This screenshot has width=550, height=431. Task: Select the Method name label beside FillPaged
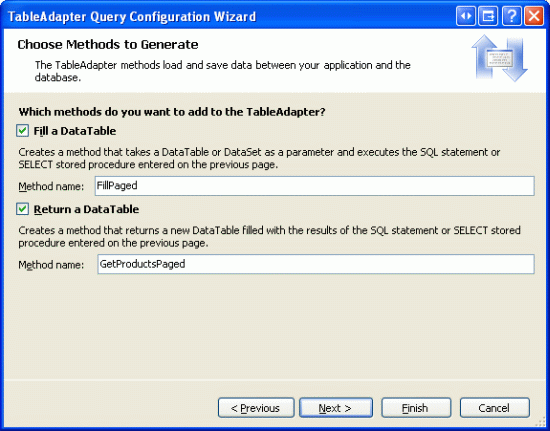pos(51,186)
